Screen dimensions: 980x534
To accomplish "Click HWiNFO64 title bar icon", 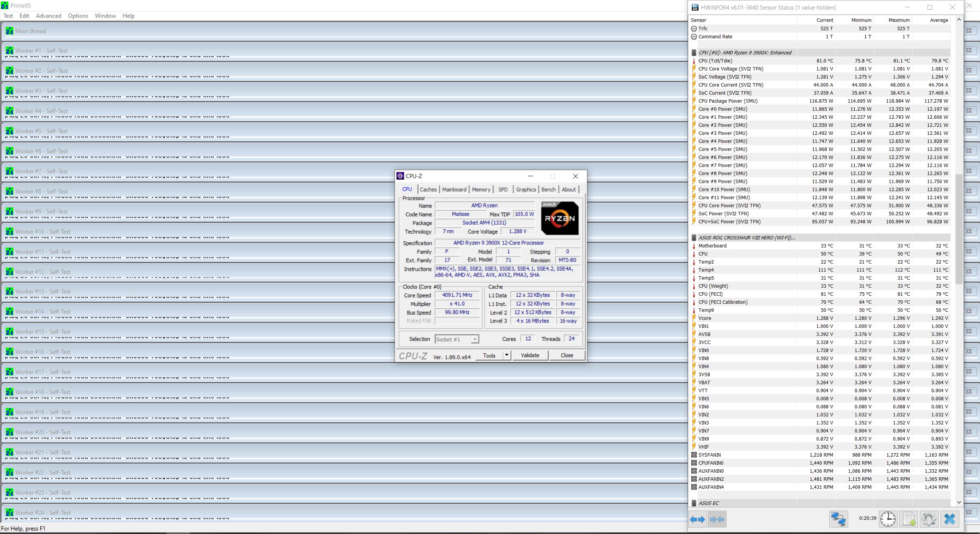I will 695,7.
